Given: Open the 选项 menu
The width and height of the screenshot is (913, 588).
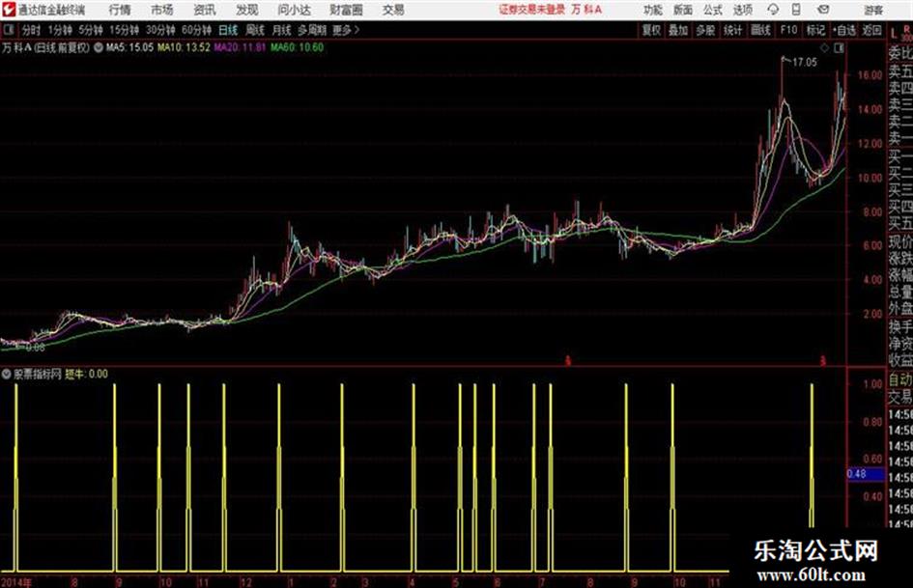Looking at the screenshot, I should [742, 10].
